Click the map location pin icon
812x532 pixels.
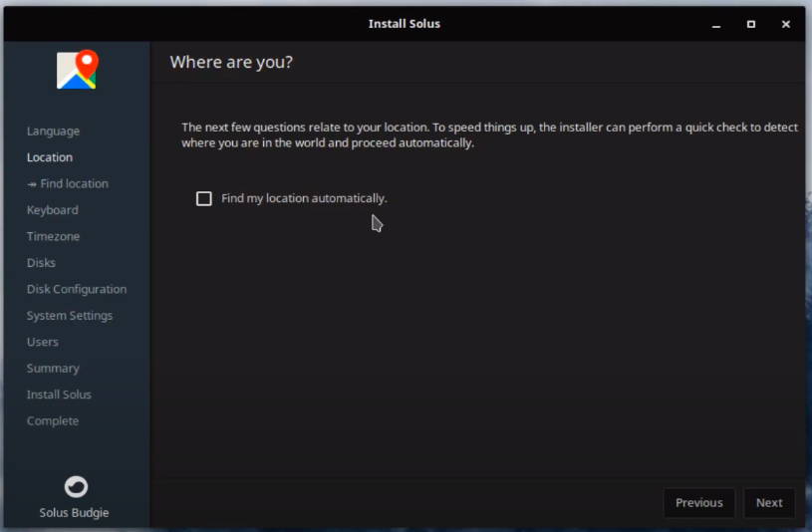pos(77,70)
